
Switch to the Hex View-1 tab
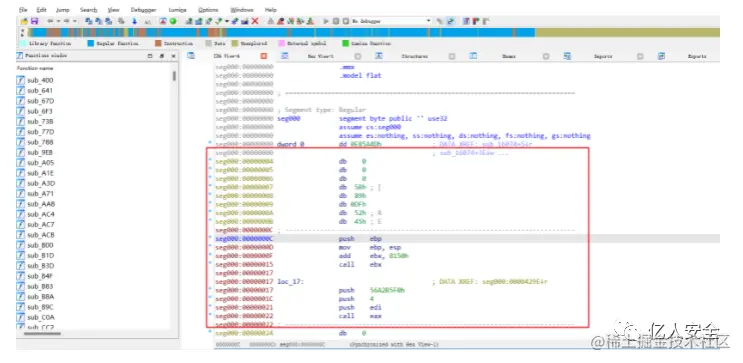(321, 56)
